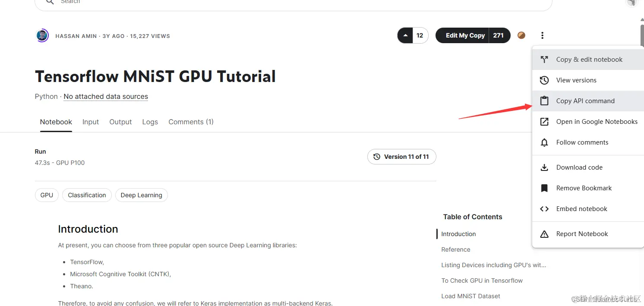Click the Deep Learning tag chip
The width and height of the screenshot is (644, 306).
coord(142,195)
